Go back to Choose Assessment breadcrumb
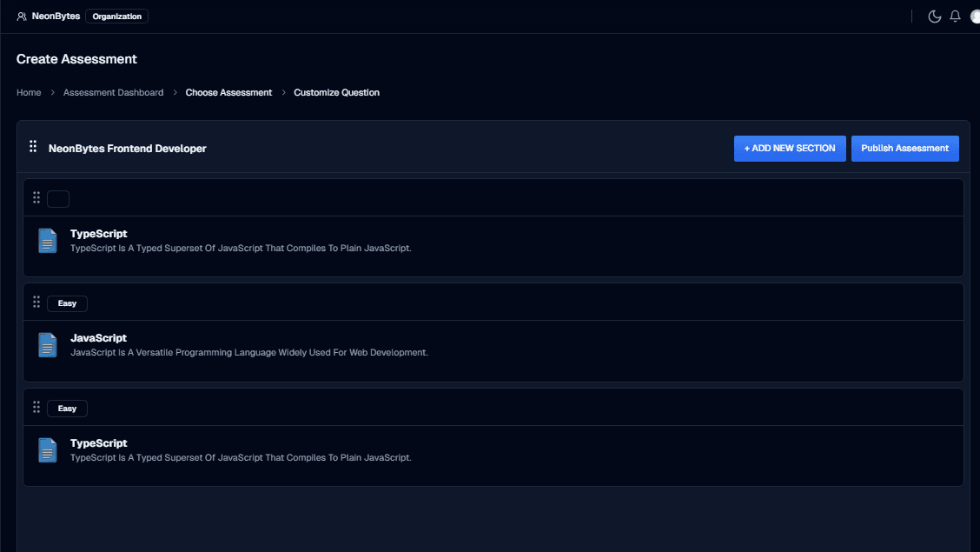The height and width of the screenshot is (552, 980). 228,92
